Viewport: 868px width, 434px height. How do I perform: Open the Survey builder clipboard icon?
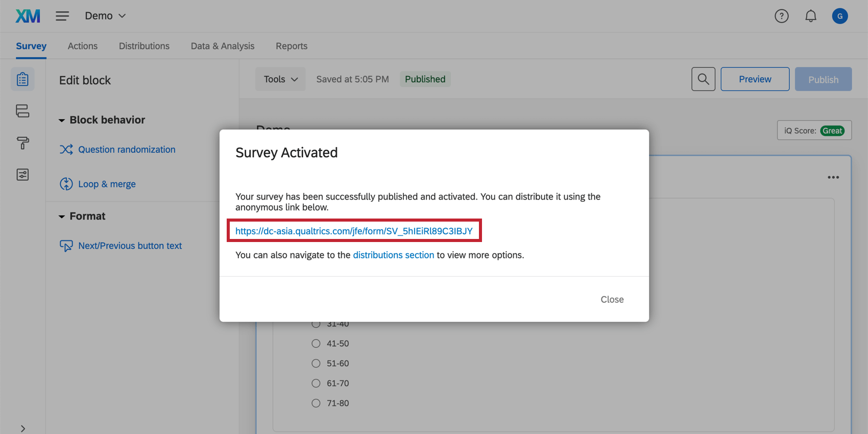click(x=22, y=80)
